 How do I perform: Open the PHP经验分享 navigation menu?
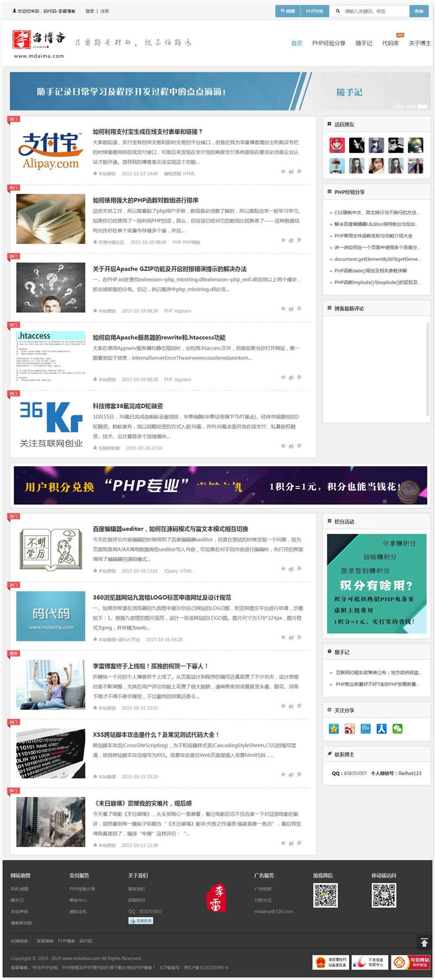[x=328, y=43]
